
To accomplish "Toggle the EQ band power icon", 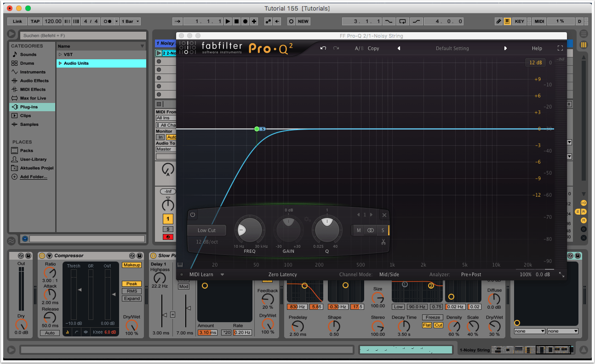I will click(x=193, y=215).
